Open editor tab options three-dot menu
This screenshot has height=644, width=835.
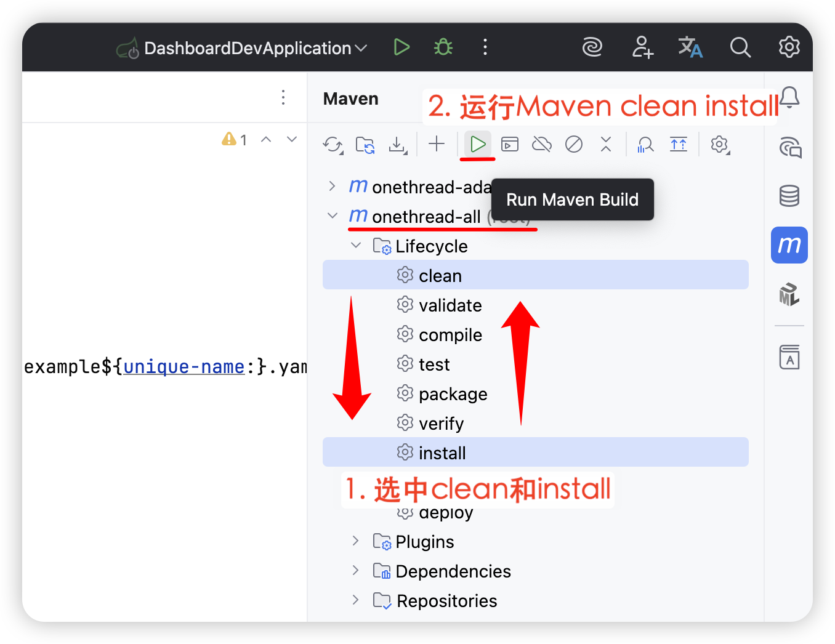tap(283, 97)
